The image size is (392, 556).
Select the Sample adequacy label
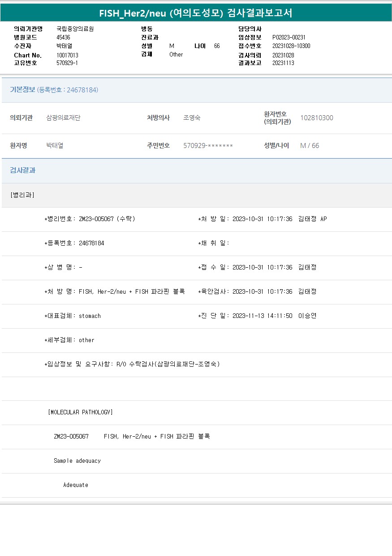click(77, 460)
